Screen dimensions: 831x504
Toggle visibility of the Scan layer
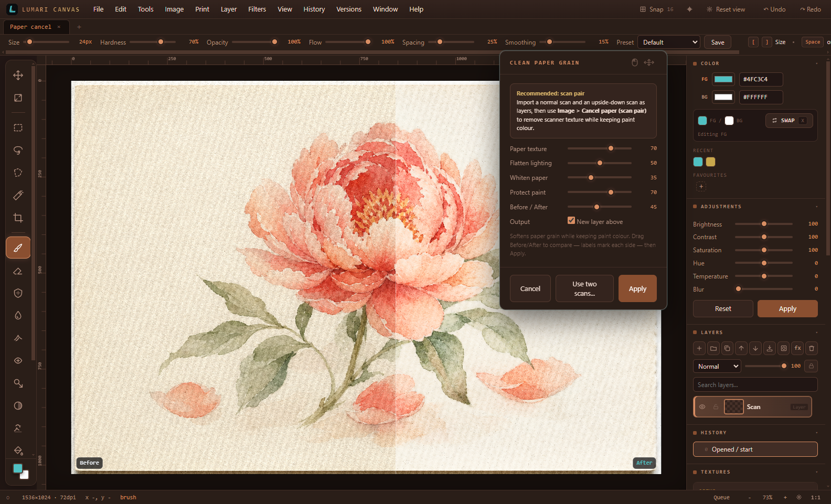tap(702, 407)
